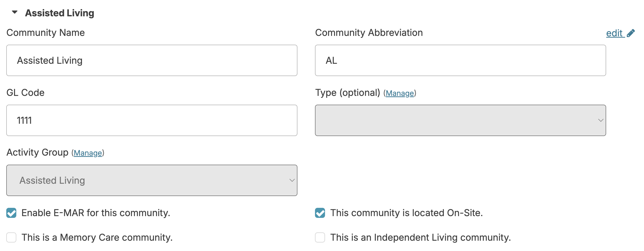Uncheck the located On-Site checkbox
644x251 pixels.
(320, 213)
